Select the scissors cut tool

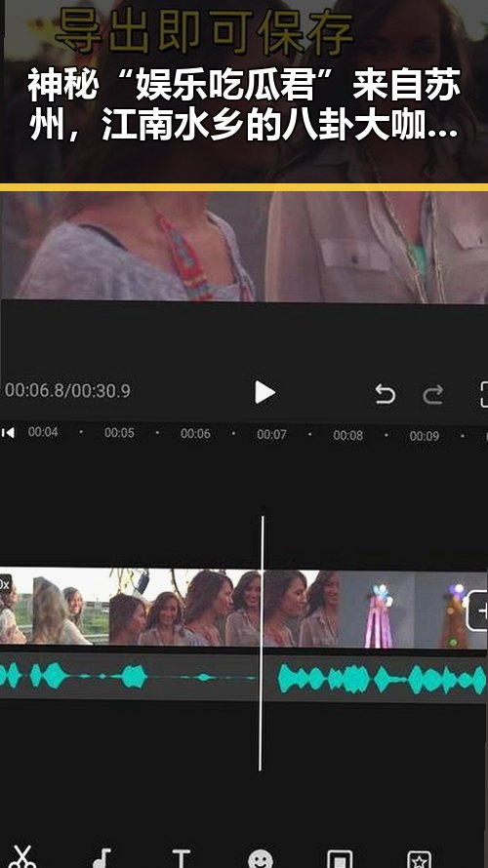tap(21, 857)
